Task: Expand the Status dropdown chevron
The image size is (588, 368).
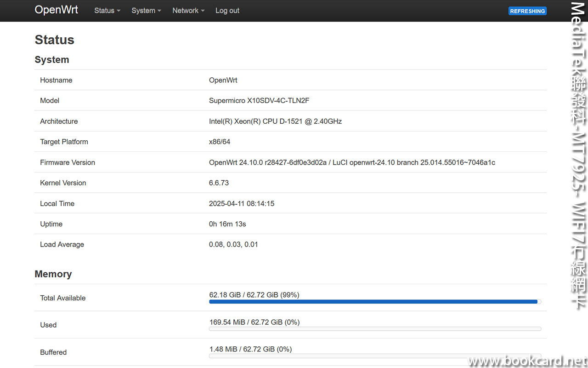Action: 118,11
